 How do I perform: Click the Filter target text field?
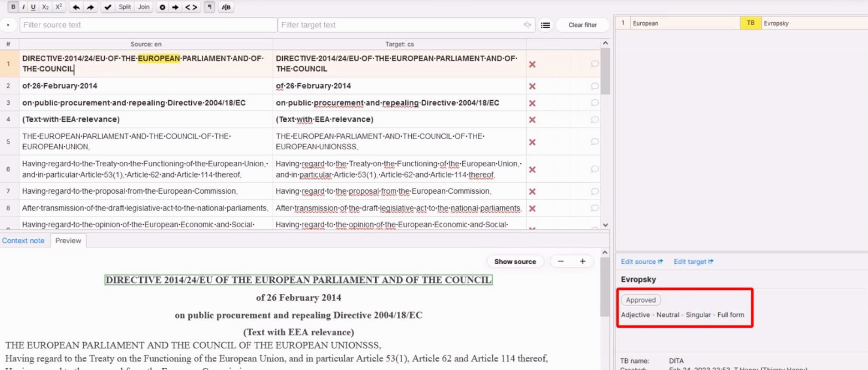click(x=401, y=25)
